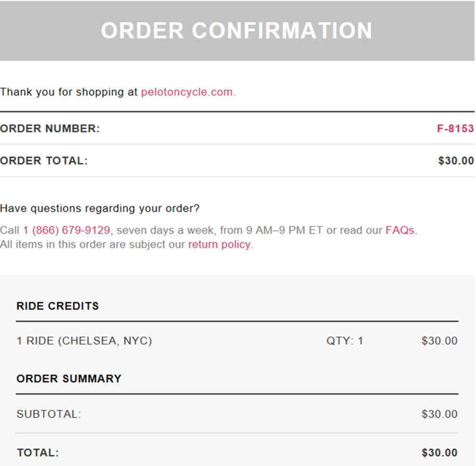Click the ORDER SUMMARY section heading
Screen dimensions: 476x466
click(x=69, y=379)
